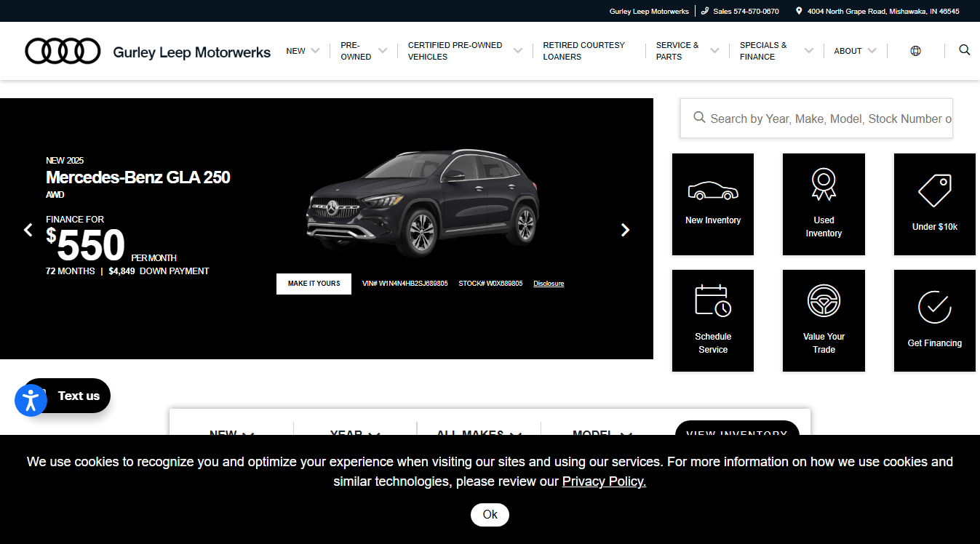Open the site search magnifier icon
This screenshot has width=980, height=544.
click(x=965, y=50)
